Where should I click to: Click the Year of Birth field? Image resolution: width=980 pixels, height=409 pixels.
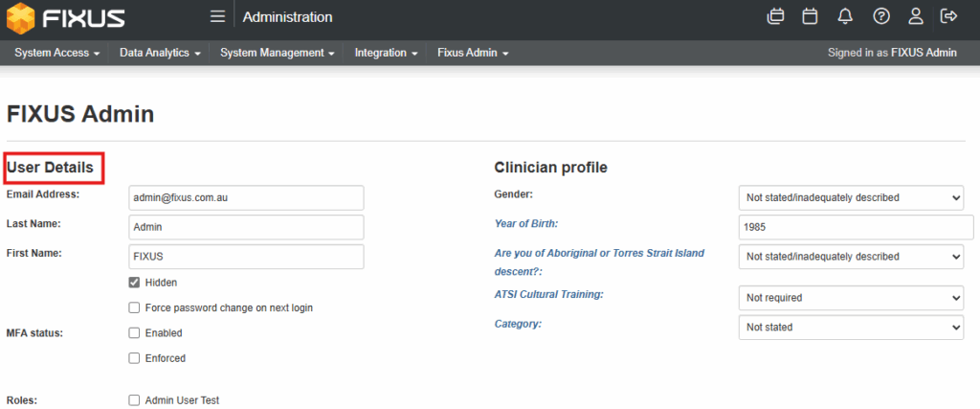[x=857, y=227]
